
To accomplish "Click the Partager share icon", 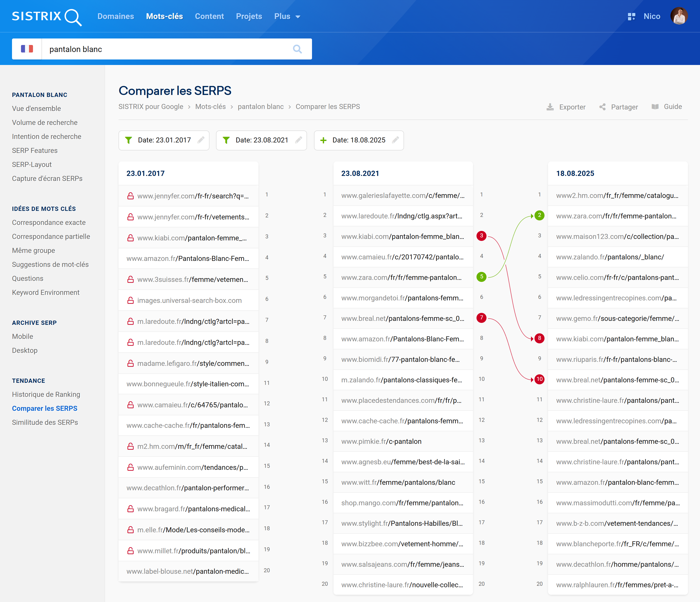I will 602,107.
